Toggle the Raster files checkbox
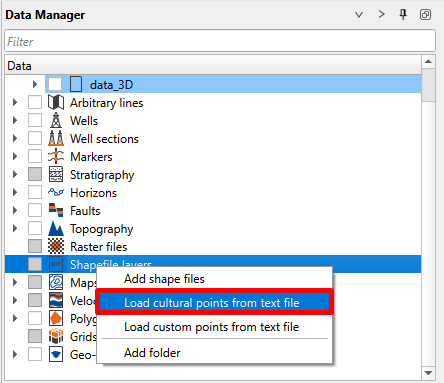Image resolution: width=444 pixels, height=383 pixels. coord(35,246)
